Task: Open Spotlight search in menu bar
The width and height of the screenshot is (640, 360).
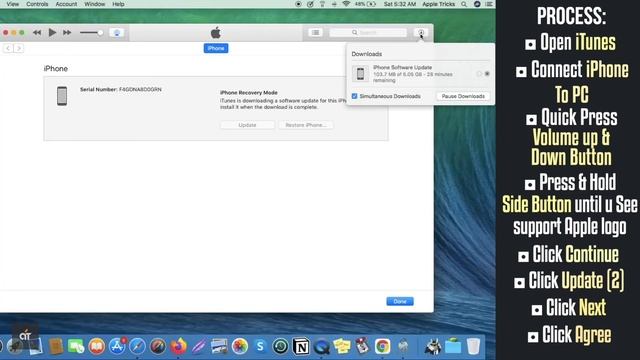Action: coord(464,4)
